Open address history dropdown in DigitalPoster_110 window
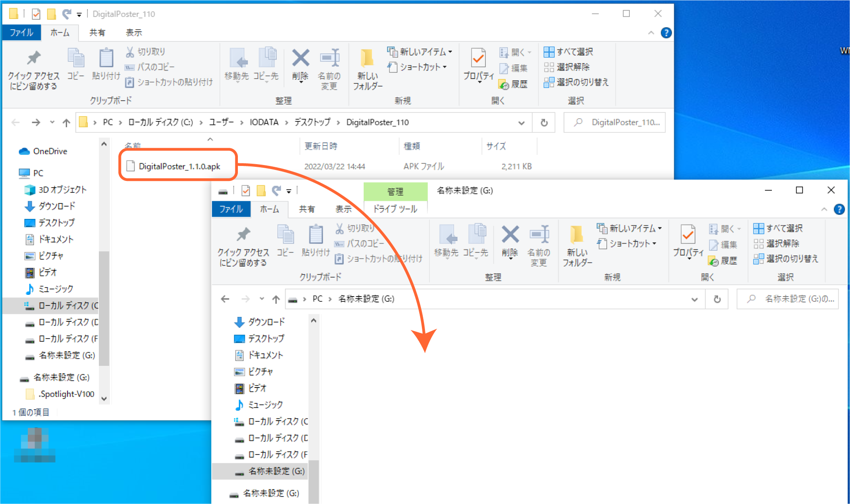 pyautogui.click(x=521, y=123)
